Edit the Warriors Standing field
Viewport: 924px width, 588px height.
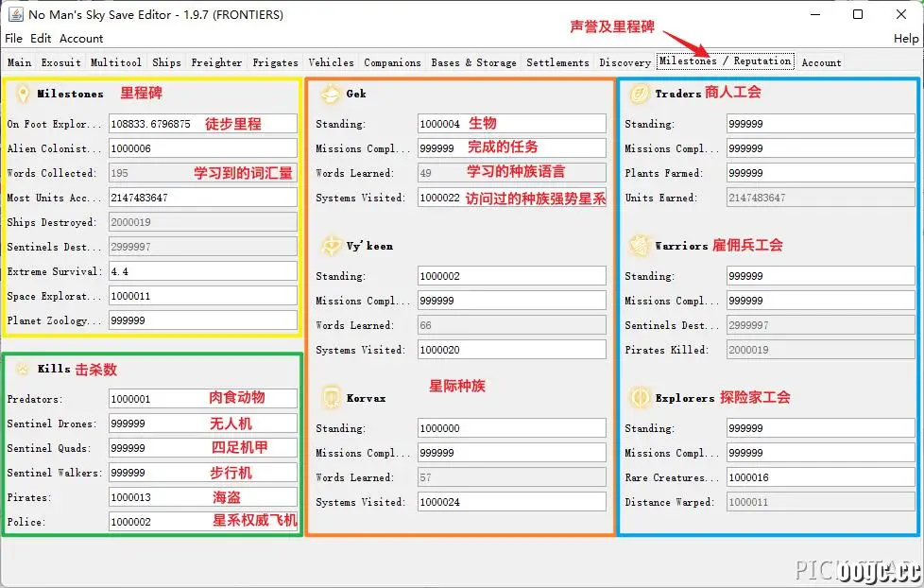(820, 276)
